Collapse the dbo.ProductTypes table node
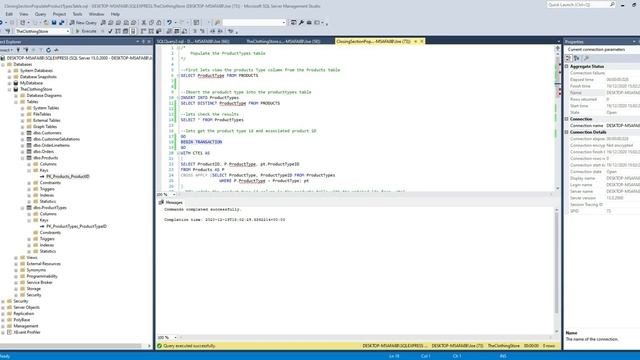The height and width of the screenshot is (360, 640). pyautogui.click(x=22, y=207)
